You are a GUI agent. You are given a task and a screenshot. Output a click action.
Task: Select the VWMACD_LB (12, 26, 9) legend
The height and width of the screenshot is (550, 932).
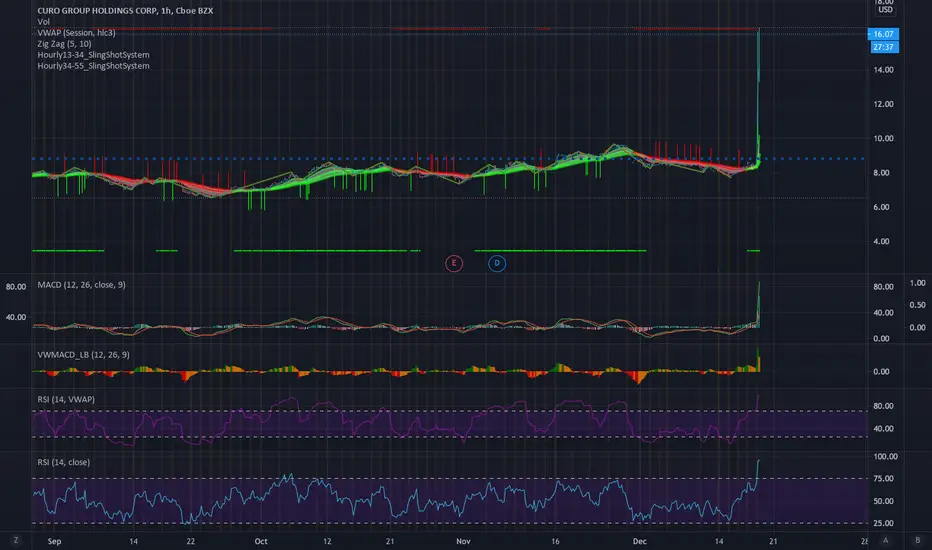tap(83, 354)
